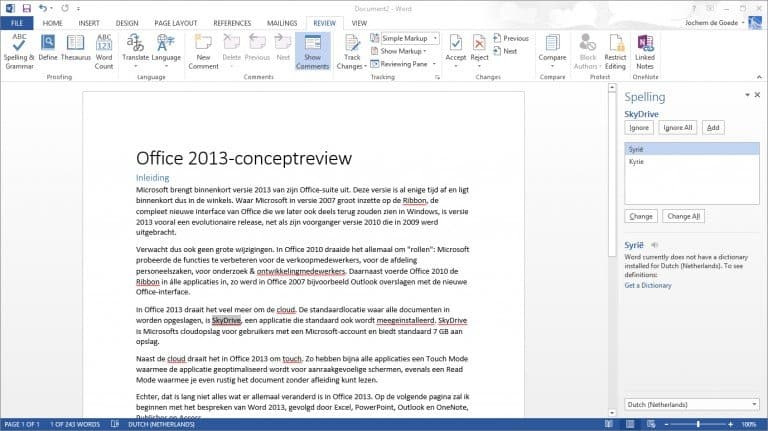Open Restrict Editing

click(615, 51)
